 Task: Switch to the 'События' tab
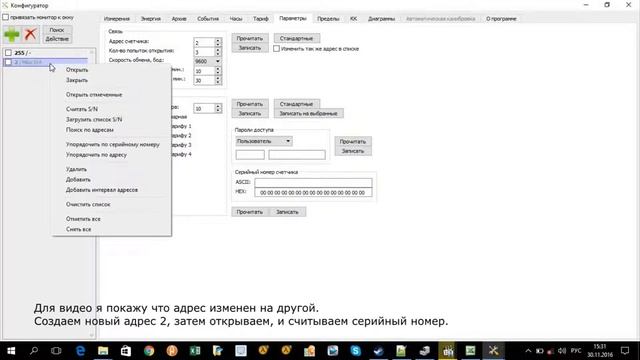(x=208, y=19)
